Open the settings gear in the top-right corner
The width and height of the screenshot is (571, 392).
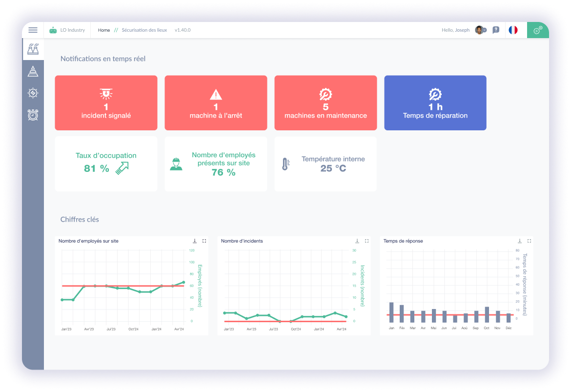538,30
